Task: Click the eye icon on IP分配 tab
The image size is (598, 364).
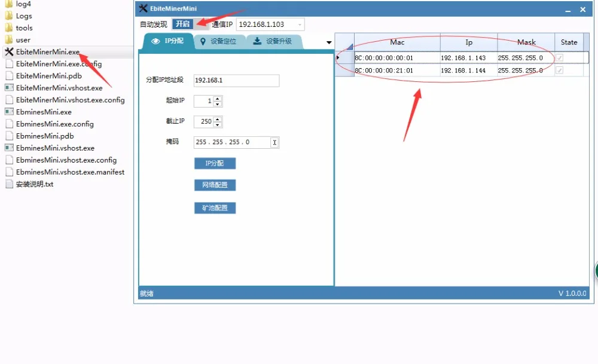Action: [155, 41]
